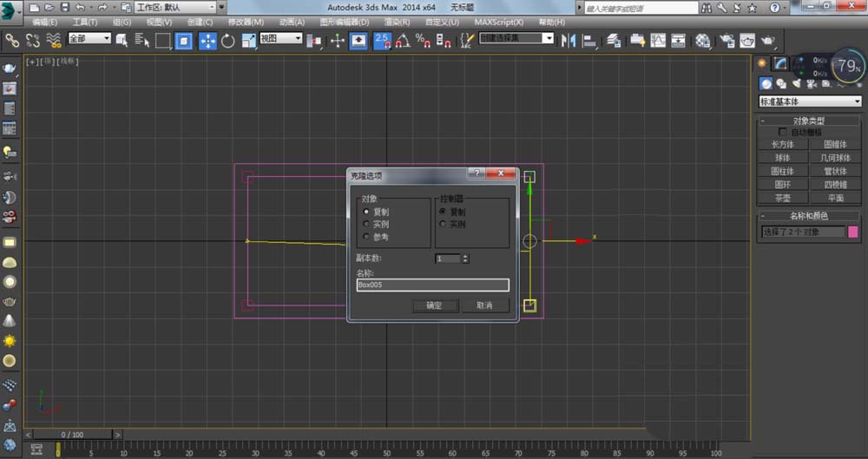Open the 修改器(M) menu

(x=246, y=22)
